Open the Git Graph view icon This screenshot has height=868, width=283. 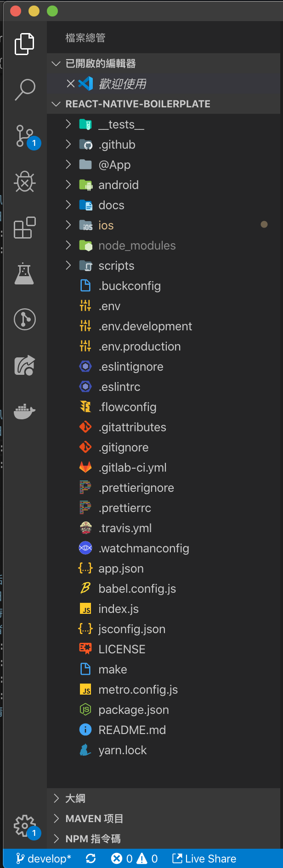point(25,319)
